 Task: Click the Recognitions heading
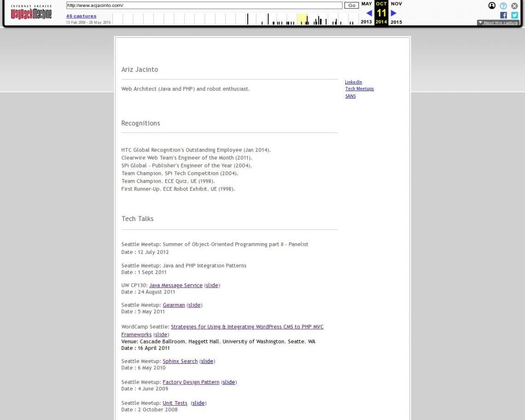click(x=140, y=123)
